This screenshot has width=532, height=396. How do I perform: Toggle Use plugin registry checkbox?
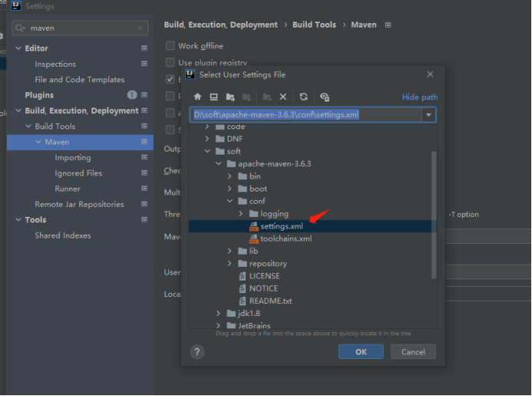click(170, 62)
